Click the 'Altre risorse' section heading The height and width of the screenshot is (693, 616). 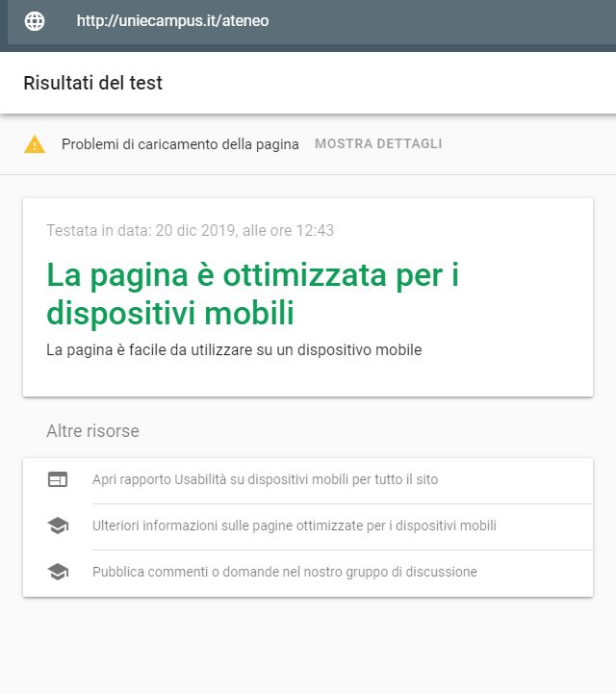tap(92, 431)
